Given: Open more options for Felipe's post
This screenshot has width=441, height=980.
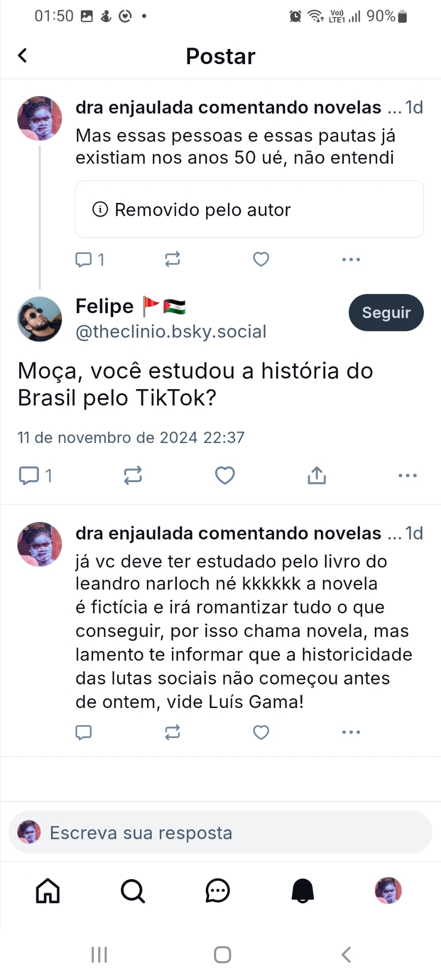Looking at the screenshot, I should coord(407,475).
